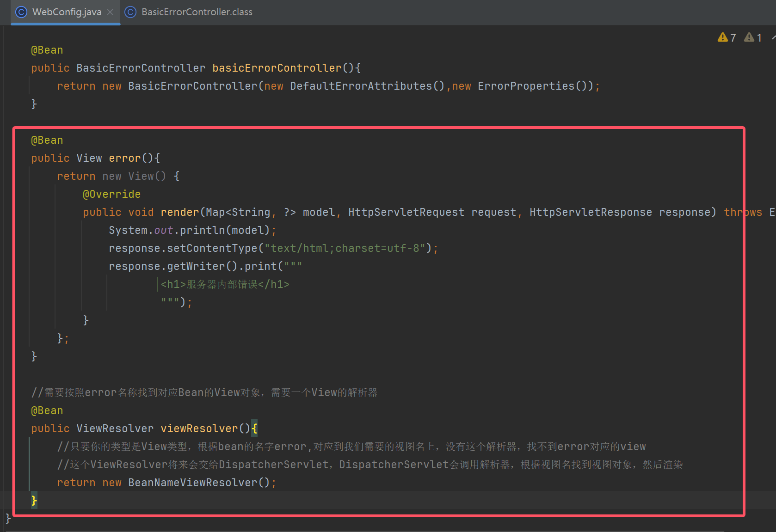Click the "text/html;charset=utf-8" string
The image size is (776, 532).
345,248
